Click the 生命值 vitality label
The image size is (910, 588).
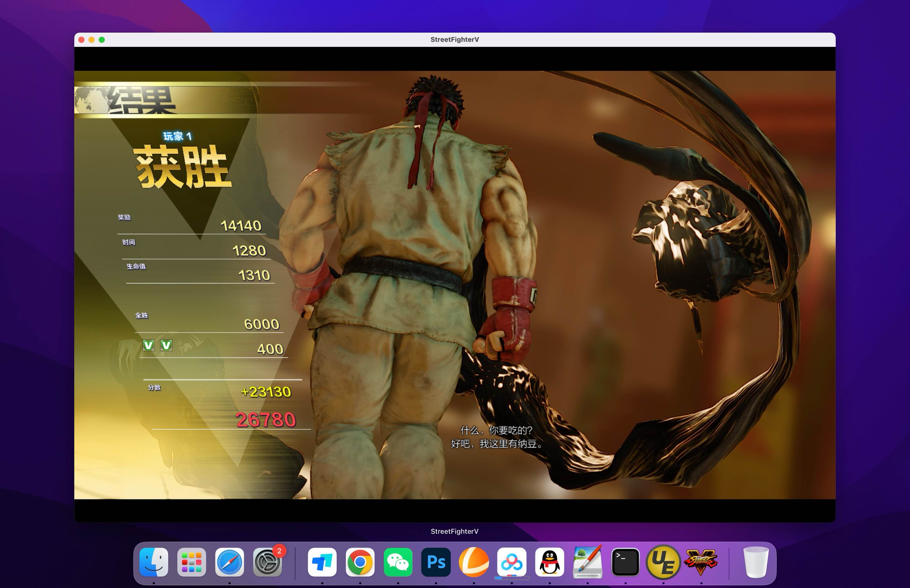(x=136, y=267)
